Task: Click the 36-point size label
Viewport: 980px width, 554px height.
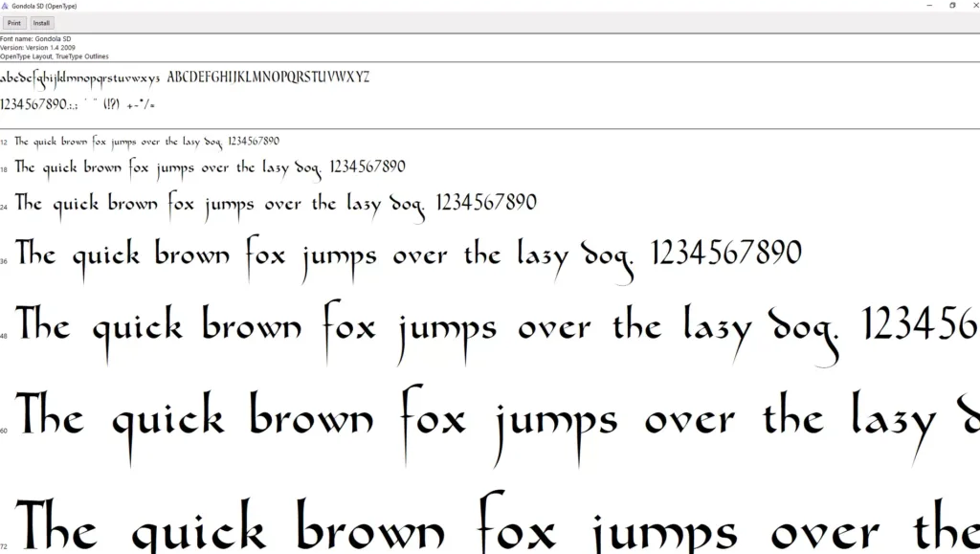Action: [x=4, y=262]
